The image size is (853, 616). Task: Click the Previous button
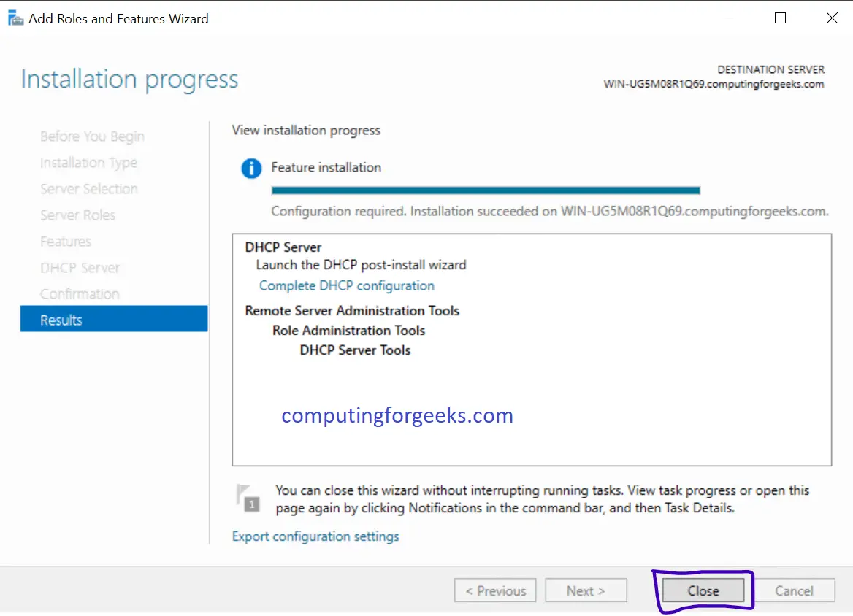[495, 591]
